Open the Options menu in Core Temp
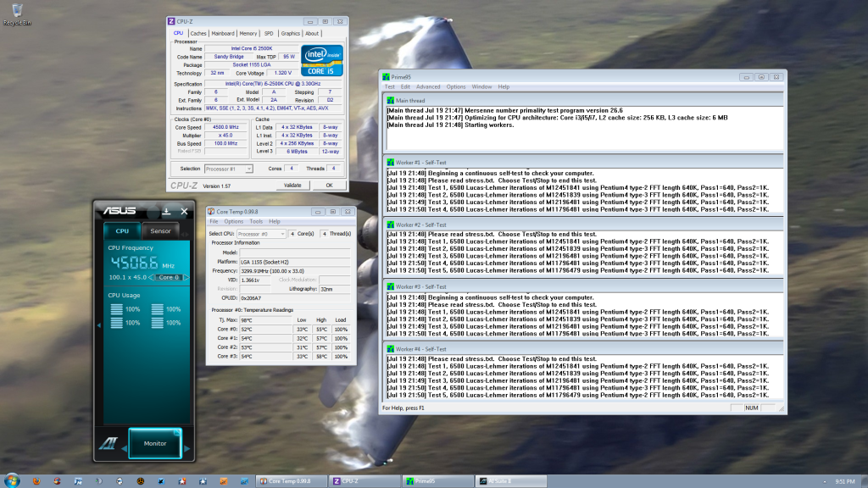The width and height of the screenshot is (868, 488). pos(233,222)
